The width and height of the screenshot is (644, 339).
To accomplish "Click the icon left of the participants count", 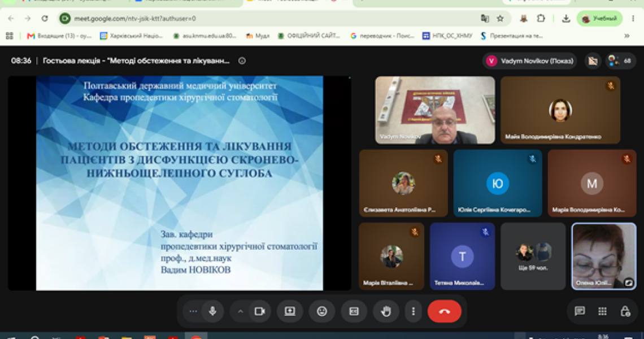I will [593, 61].
